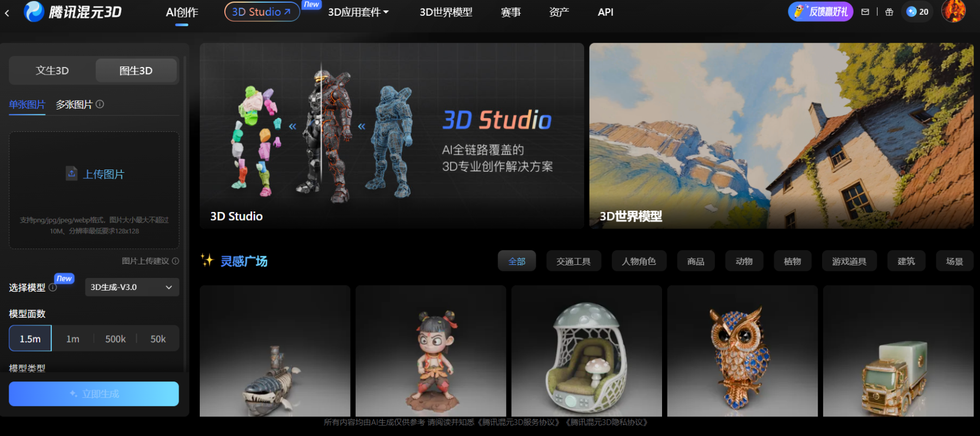Image resolution: width=980 pixels, height=436 pixels.
Task: Click the 反馈赢好礼 feedback button
Action: [820, 11]
